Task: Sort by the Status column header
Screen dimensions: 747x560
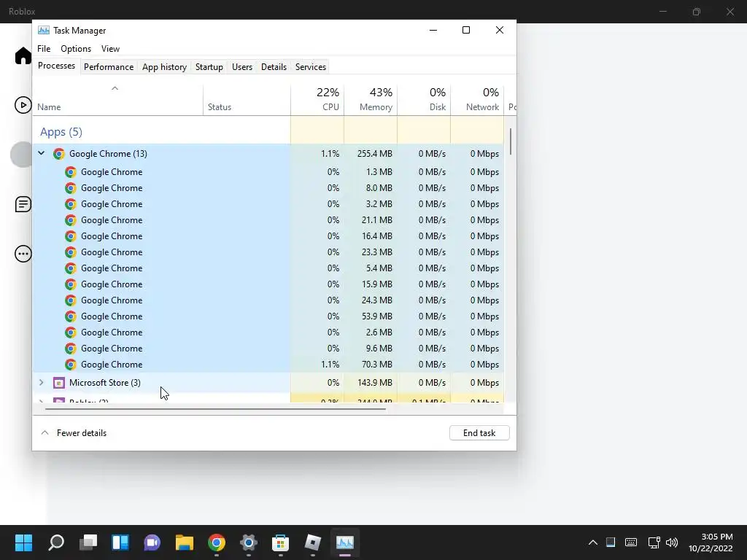Action: coord(247,99)
